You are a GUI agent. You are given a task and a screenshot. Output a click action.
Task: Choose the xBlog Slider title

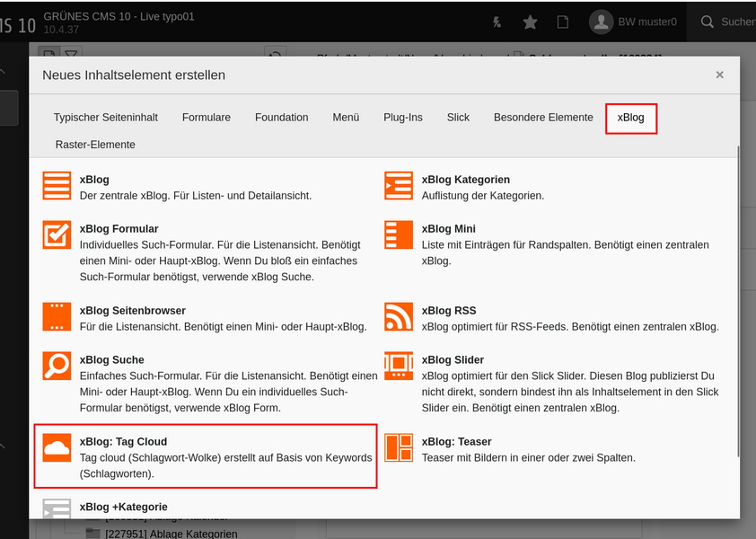(x=453, y=360)
